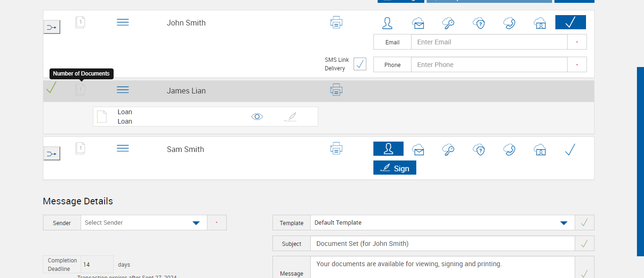Open the Select Sender dropdown
The width and height of the screenshot is (644, 278).
pos(196,223)
